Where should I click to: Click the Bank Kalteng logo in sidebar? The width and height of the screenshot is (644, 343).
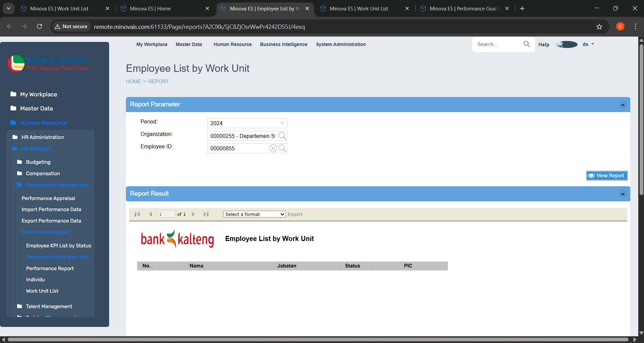[49, 63]
